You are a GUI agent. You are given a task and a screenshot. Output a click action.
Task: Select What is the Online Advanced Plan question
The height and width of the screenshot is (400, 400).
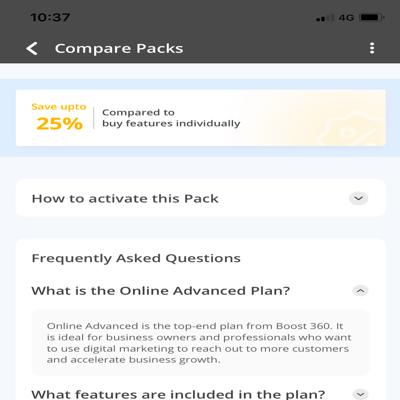click(161, 291)
